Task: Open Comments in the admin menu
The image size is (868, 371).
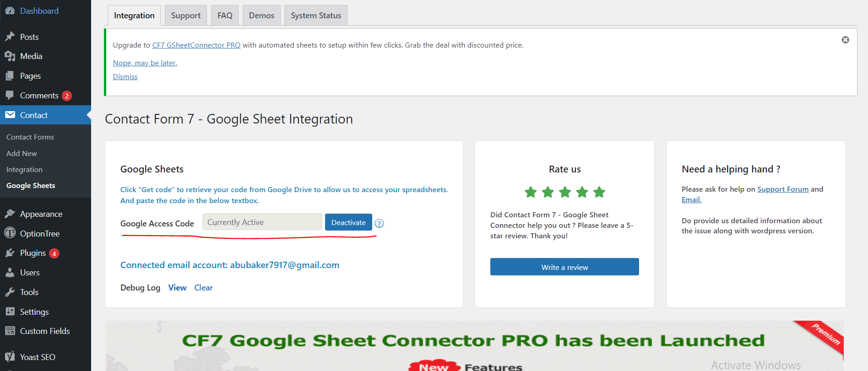Action: (x=39, y=95)
